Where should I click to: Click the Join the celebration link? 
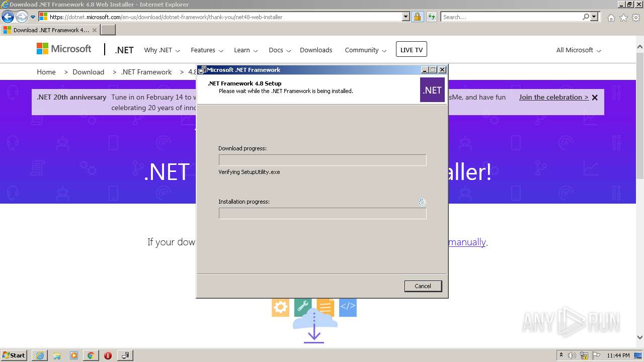point(554,98)
